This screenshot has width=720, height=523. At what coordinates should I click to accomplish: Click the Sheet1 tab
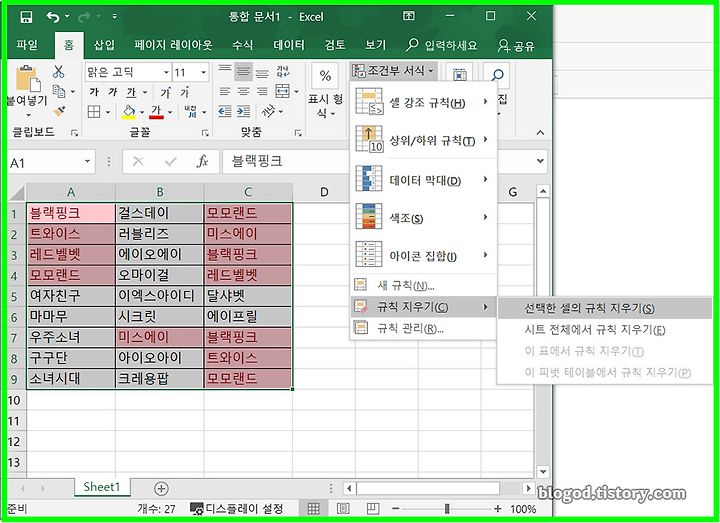point(101,487)
